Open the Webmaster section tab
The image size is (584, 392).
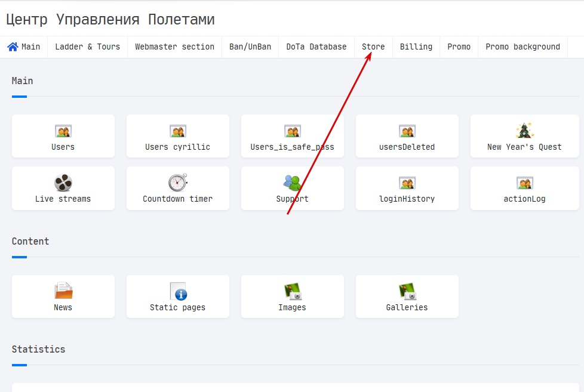175,47
